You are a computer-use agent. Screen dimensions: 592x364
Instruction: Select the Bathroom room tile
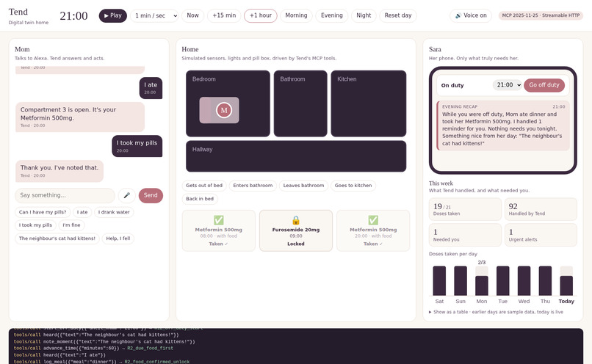tap(300, 103)
